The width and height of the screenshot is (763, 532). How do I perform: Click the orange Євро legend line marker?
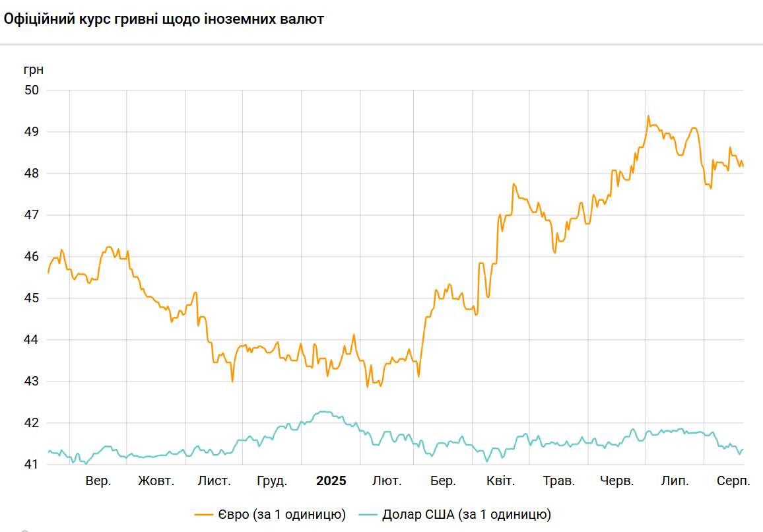[x=205, y=514]
